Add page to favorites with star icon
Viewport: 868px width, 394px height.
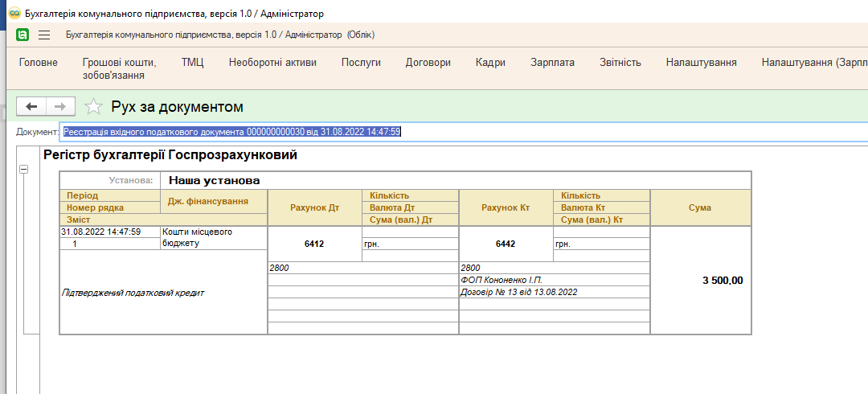tap(94, 106)
